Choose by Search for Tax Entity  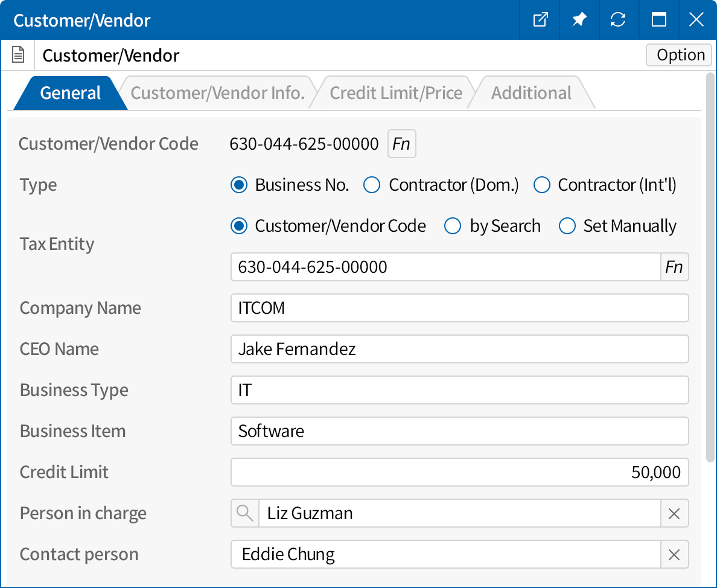(453, 226)
